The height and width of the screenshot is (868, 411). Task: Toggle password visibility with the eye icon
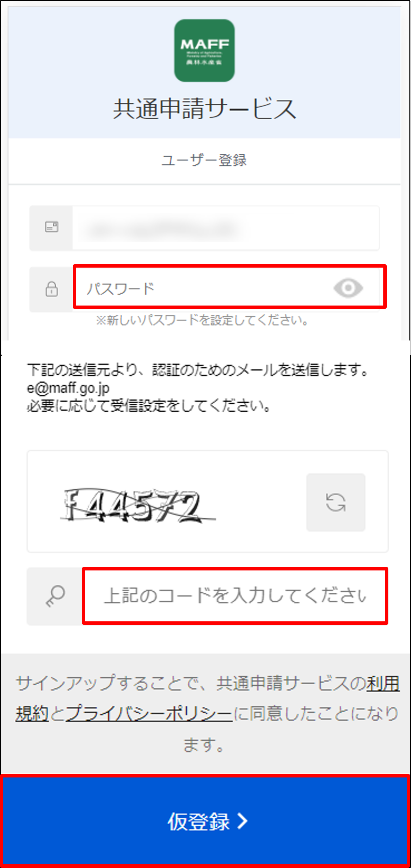click(348, 288)
